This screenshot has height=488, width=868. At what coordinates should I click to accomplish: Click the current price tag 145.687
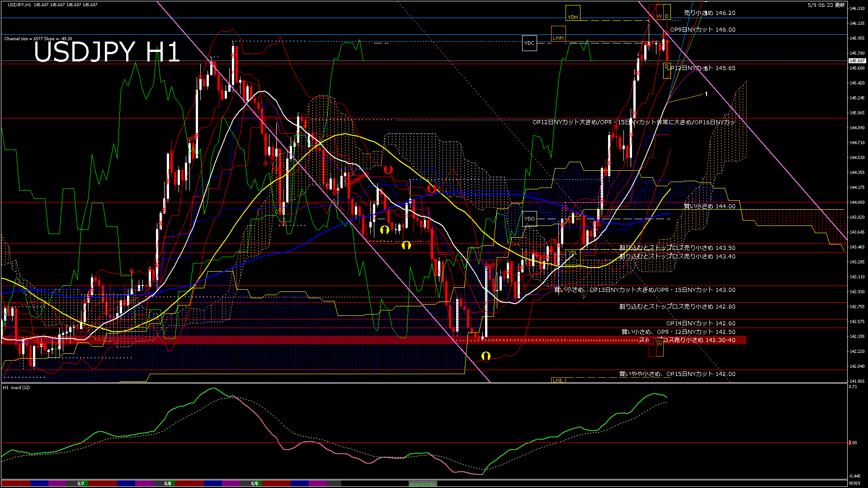(857, 61)
